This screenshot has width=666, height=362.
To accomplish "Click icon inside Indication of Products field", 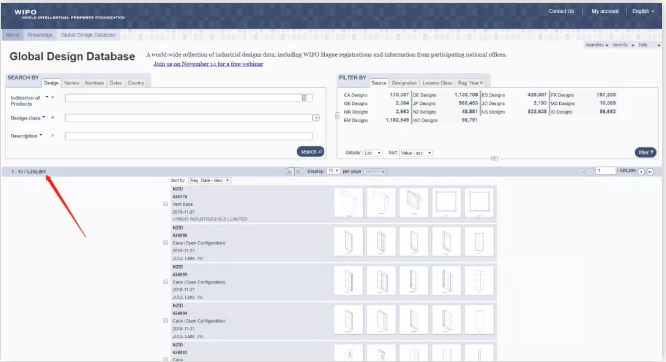I will 304,98.
